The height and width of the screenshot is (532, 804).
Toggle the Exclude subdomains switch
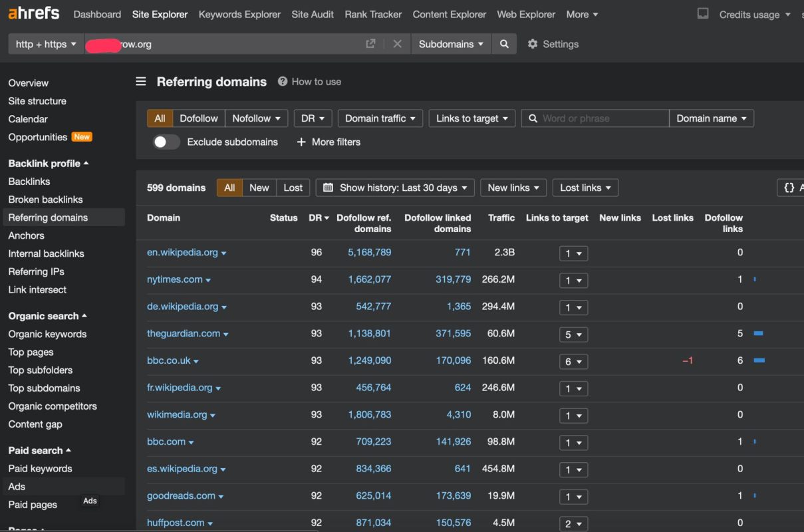tap(166, 142)
